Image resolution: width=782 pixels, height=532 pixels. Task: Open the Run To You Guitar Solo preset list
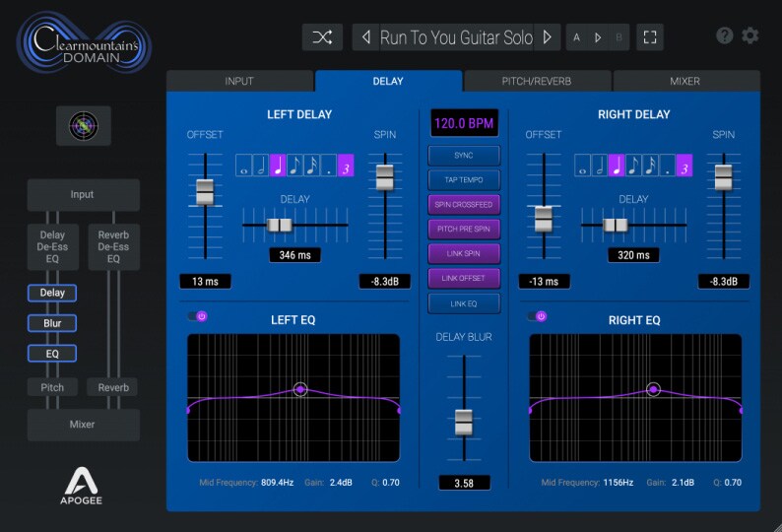tap(456, 37)
